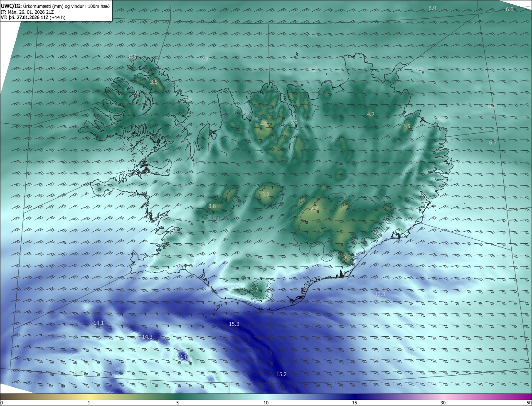
Task: Click the colour scale tick label 1
Action: (89, 403)
